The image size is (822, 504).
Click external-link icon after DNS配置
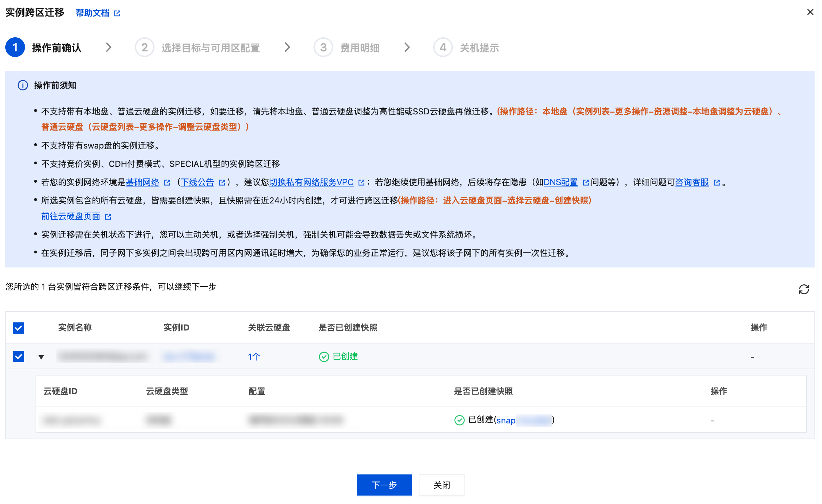point(586,182)
